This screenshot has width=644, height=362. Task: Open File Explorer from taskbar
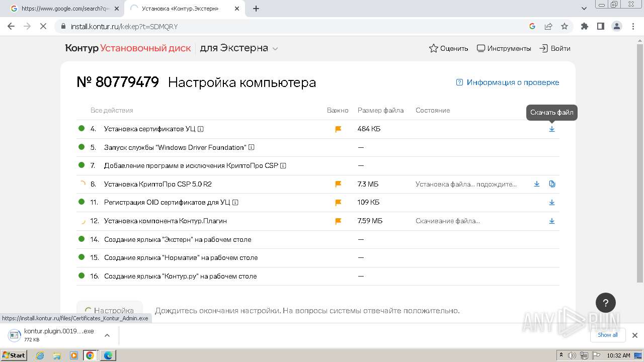57,355
